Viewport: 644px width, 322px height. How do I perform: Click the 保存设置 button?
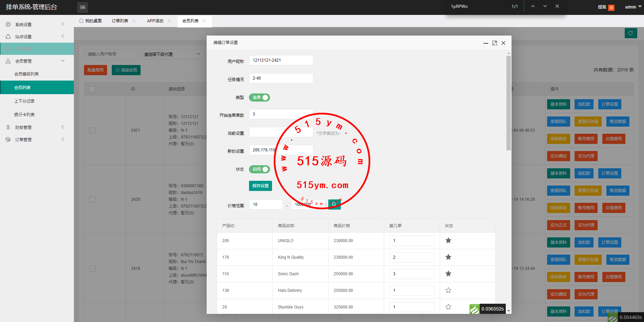(x=260, y=186)
